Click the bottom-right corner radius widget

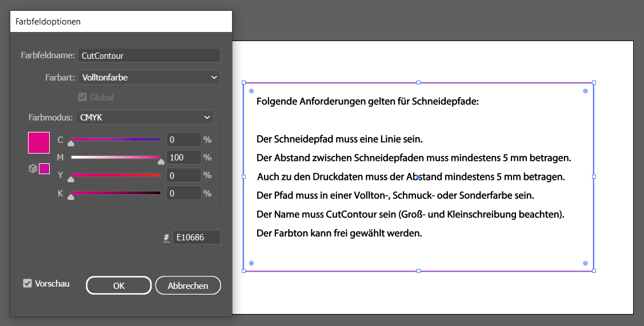586,263
